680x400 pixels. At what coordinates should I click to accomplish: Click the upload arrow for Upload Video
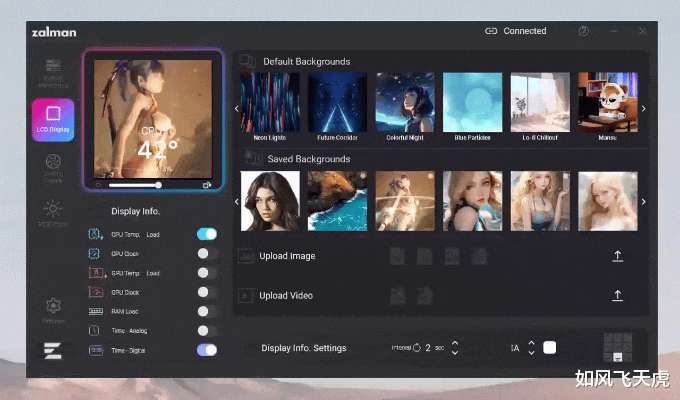point(617,295)
